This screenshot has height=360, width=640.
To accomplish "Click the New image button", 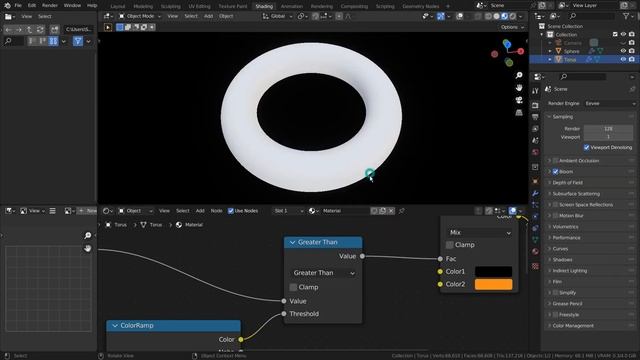I will pos(87,211).
